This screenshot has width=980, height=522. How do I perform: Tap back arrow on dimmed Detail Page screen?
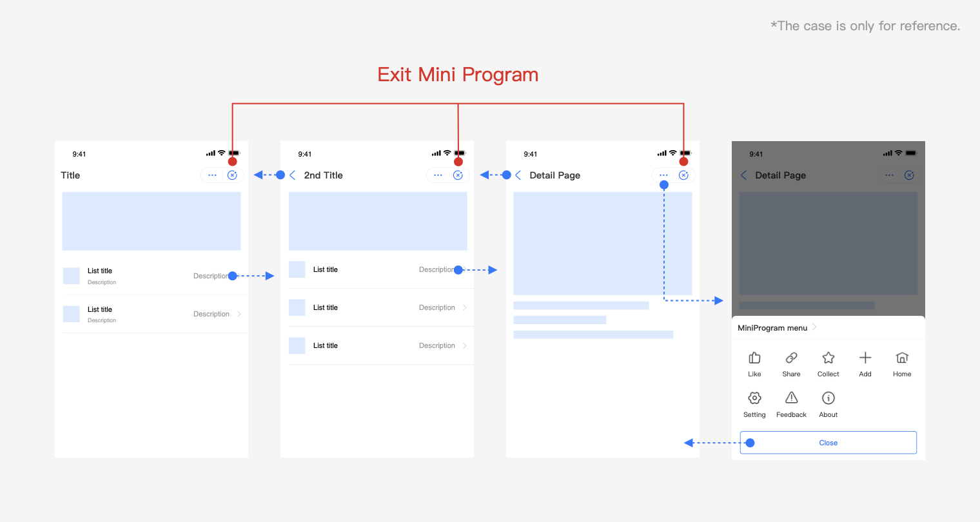pyautogui.click(x=744, y=175)
